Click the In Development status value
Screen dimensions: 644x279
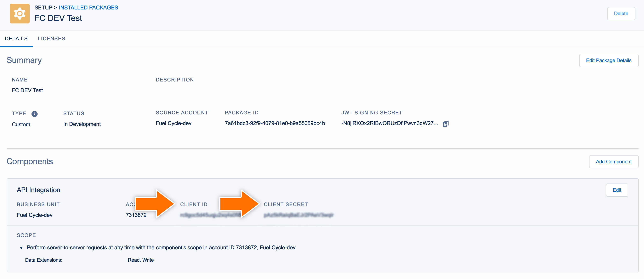(x=82, y=124)
